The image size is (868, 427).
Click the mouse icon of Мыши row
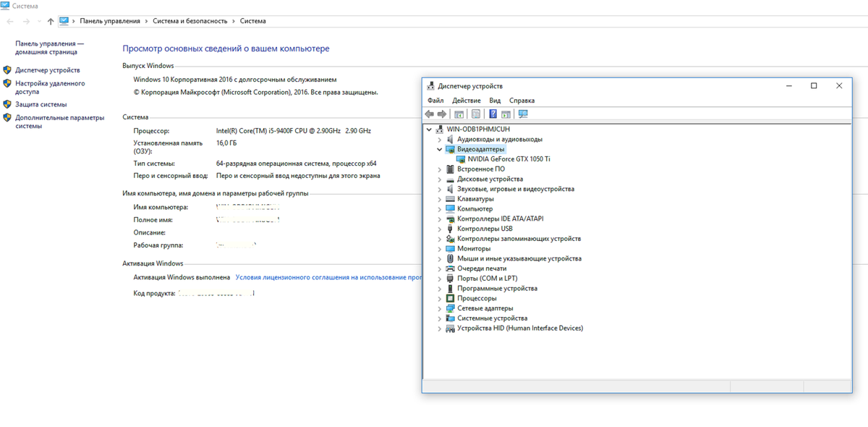click(x=451, y=258)
